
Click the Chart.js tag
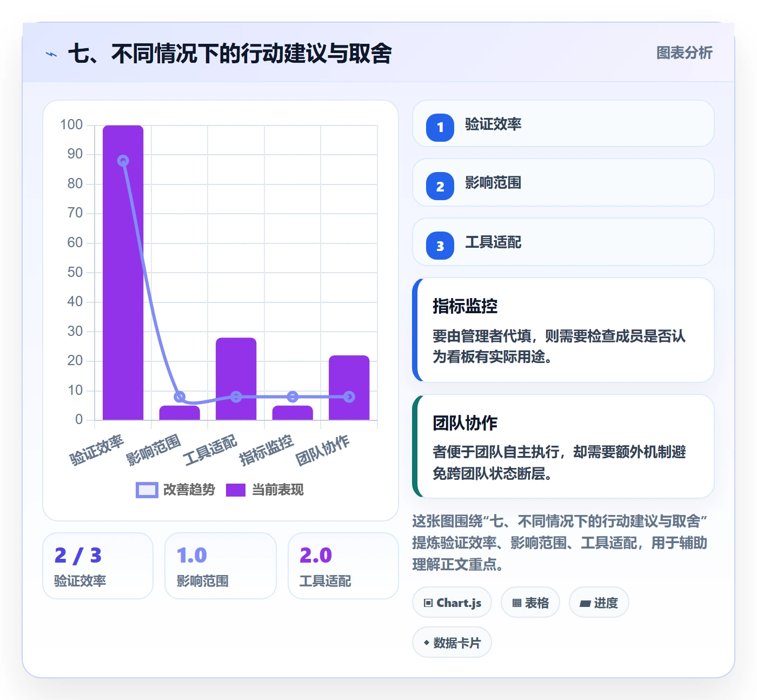(x=452, y=603)
